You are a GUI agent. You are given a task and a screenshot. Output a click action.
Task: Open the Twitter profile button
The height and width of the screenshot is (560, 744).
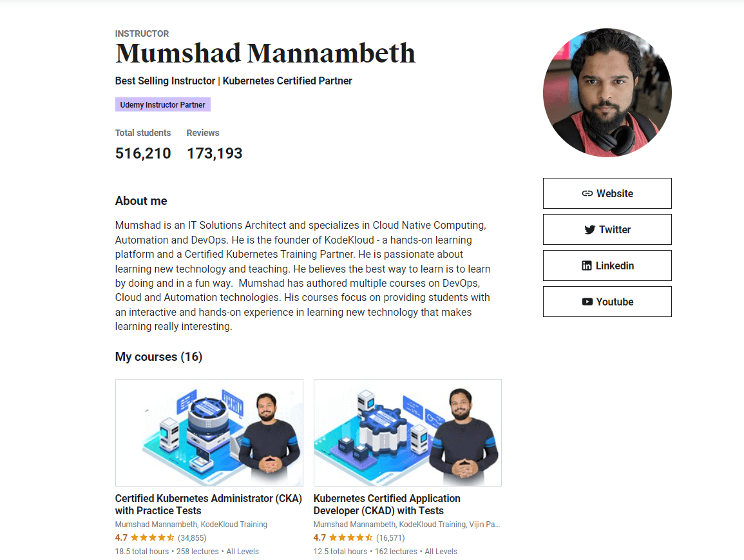(x=607, y=229)
